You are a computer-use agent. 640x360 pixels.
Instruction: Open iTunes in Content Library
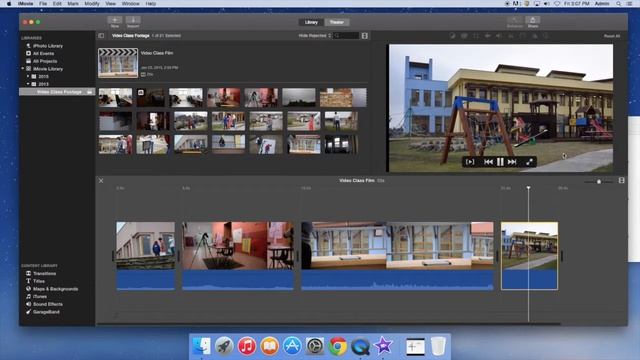tap(40, 297)
